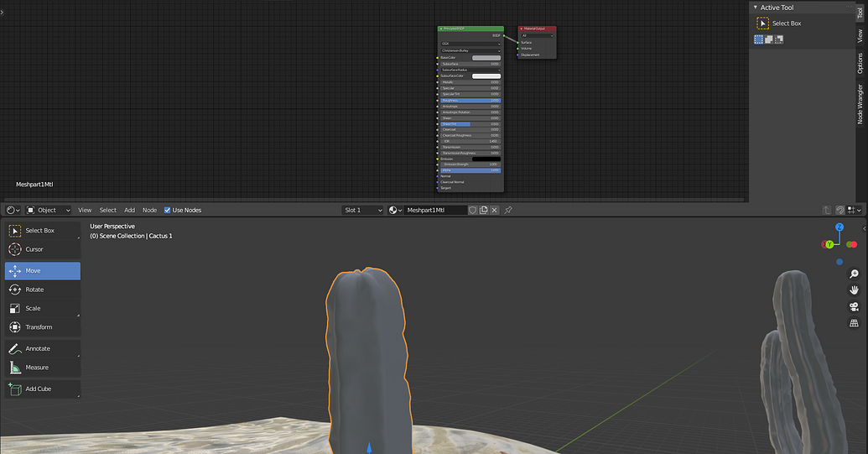This screenshot has width=868, height=454.
Task: Toggle the fake user shield for Meshpart1Mtl
Action: point(473,210)
